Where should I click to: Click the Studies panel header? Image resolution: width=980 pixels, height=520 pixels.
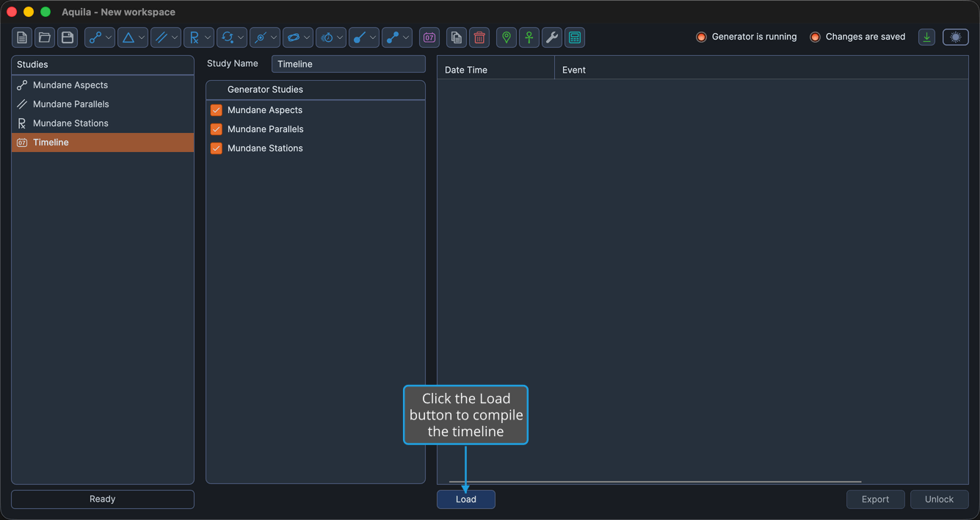[x=103, y=65]
